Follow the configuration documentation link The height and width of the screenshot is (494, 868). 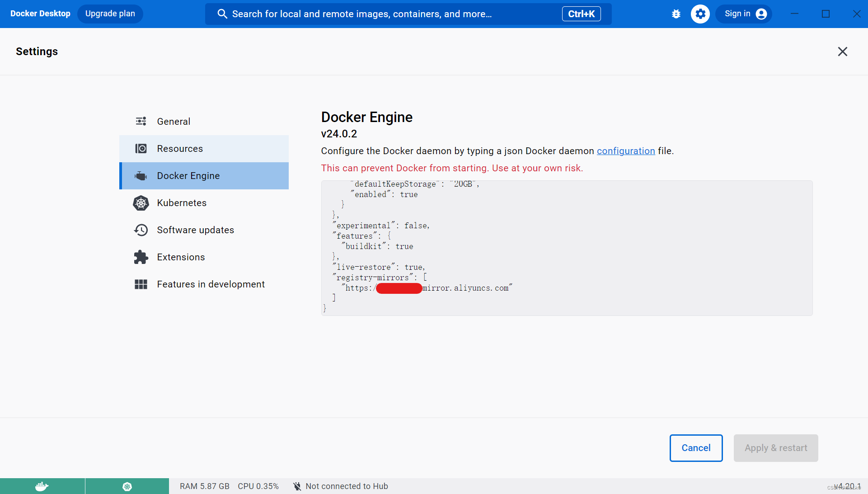626,151
